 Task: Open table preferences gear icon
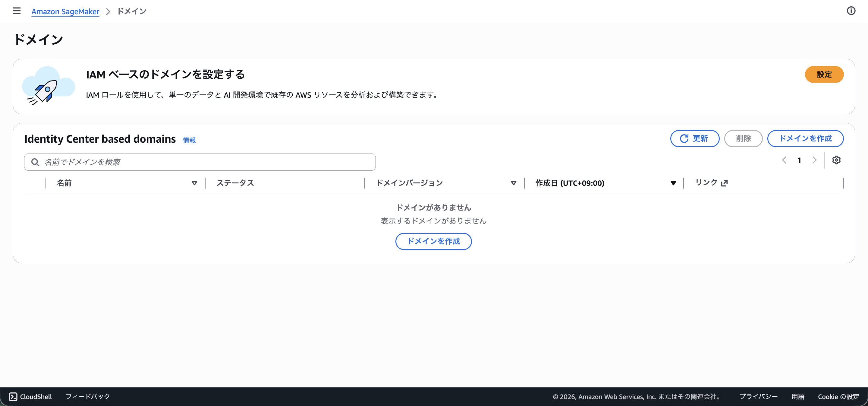tap(836, 160)
